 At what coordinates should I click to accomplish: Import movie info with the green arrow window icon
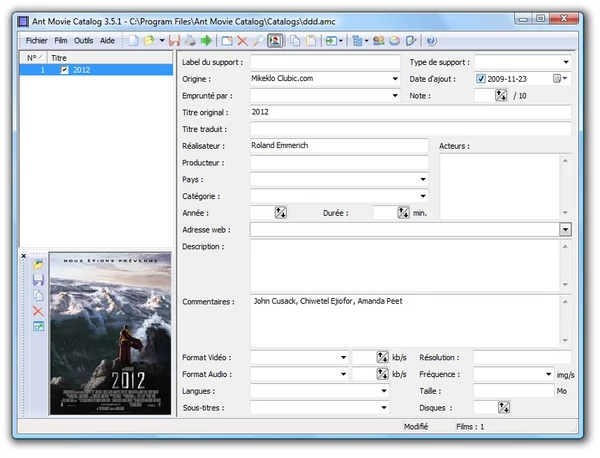tap(331, 41)
